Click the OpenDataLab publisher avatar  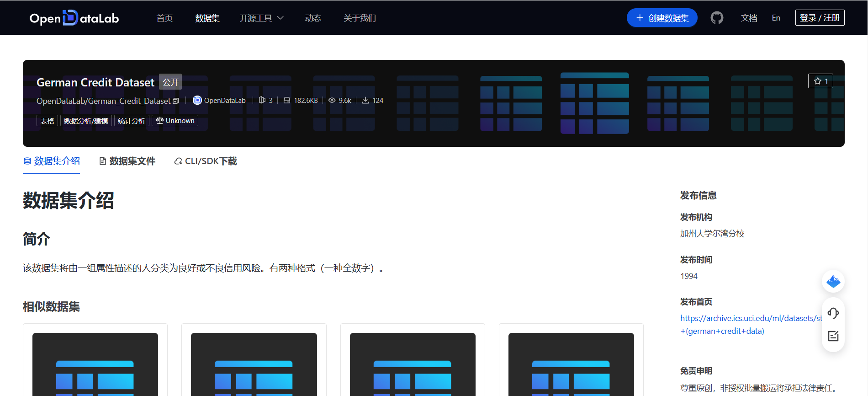[197, 100]
